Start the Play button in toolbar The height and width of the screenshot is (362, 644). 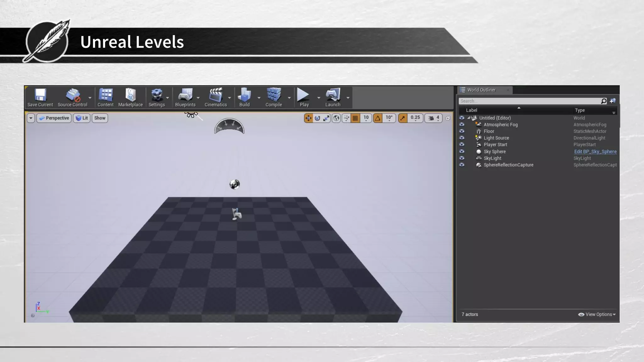[304, 98]
